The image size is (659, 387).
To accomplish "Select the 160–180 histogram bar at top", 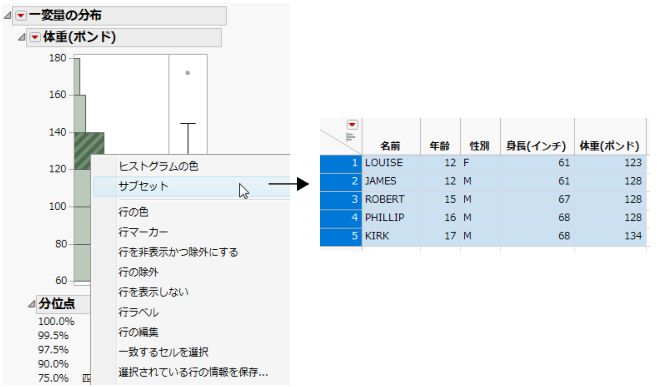I will pos(77,76).
